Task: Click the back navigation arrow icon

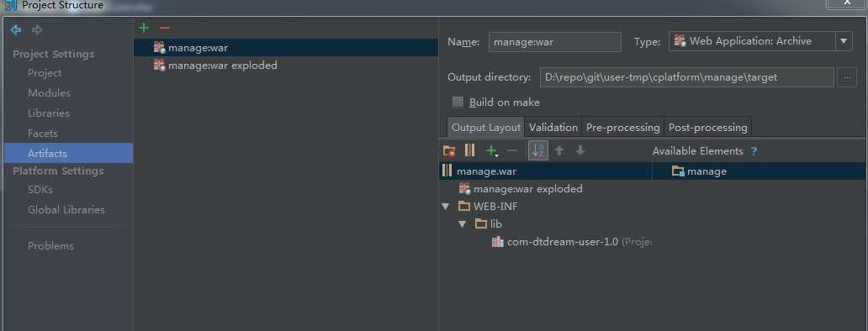Action: tap(16, 30)
